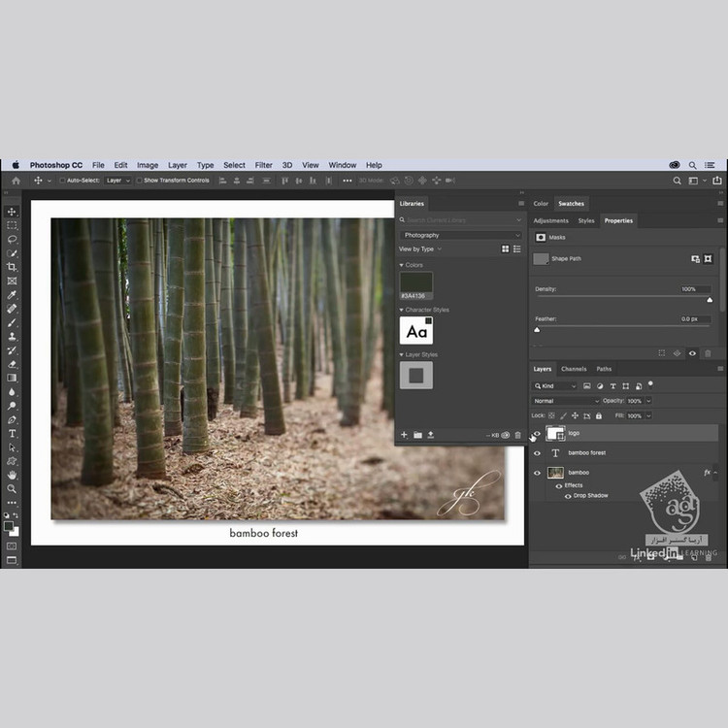The width and height of the screenshot is (728, 728).
Task: Click the Home icon in options bar
Action: [x=16, y=181]
